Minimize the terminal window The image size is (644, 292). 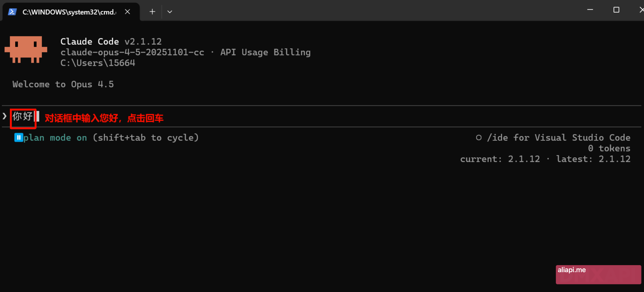point(590,10)
